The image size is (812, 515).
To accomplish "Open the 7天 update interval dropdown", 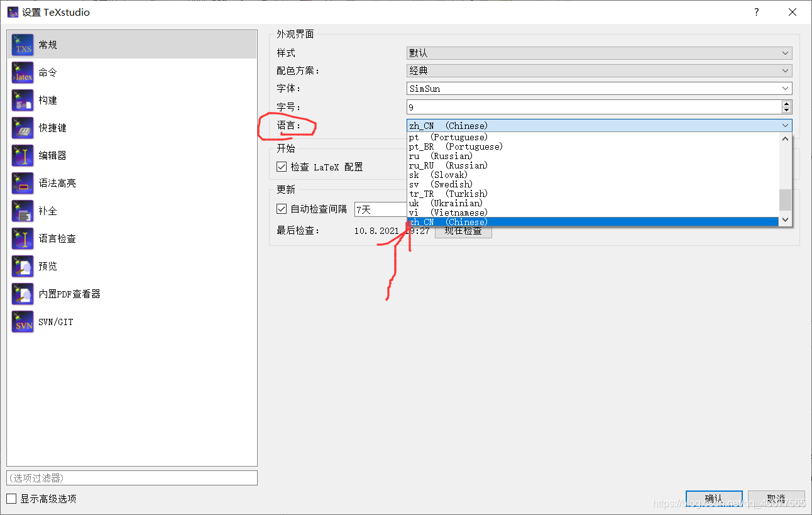I will click(381, 209).
